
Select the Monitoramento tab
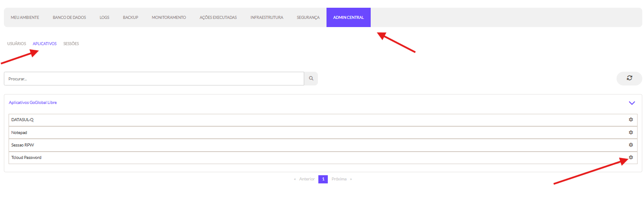click(x=169, y=18)
